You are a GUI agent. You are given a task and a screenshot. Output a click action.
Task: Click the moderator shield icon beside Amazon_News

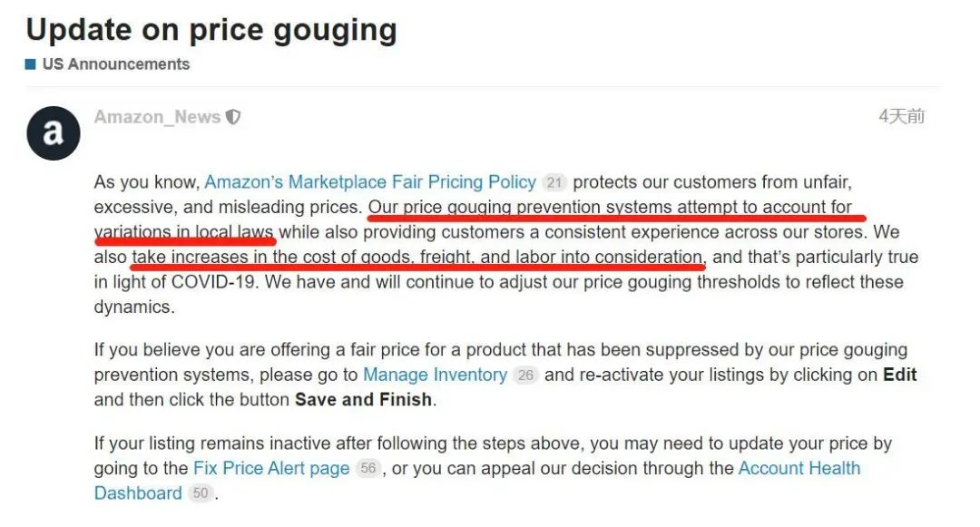[x=233, y=117]
